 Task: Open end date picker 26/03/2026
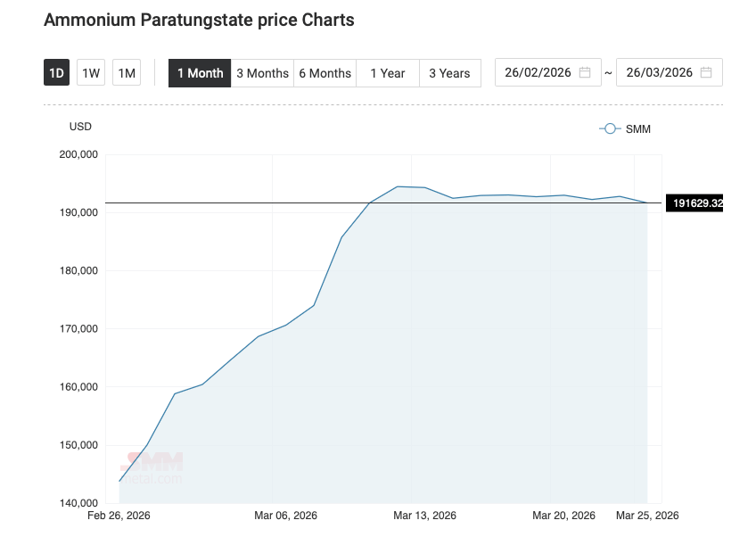659,73
